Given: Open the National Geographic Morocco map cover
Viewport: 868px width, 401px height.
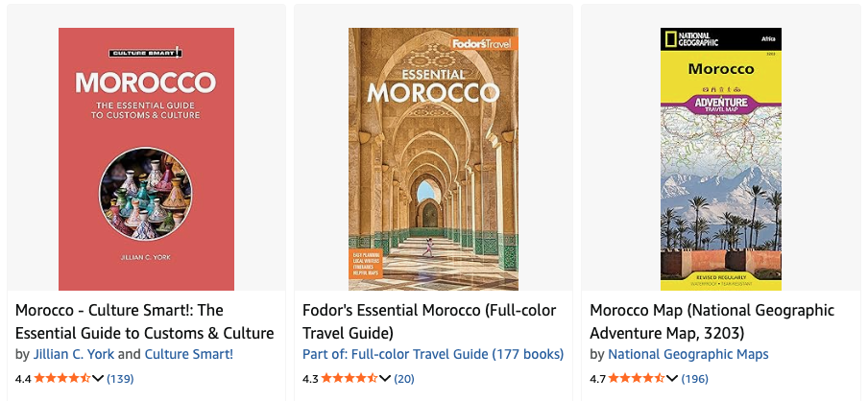Looking at the screenshot, I should [x=720, y=158].
